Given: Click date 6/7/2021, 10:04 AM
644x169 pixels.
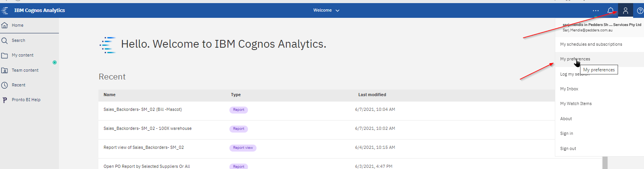Looking at the screenshot, I should pos(375,109).
